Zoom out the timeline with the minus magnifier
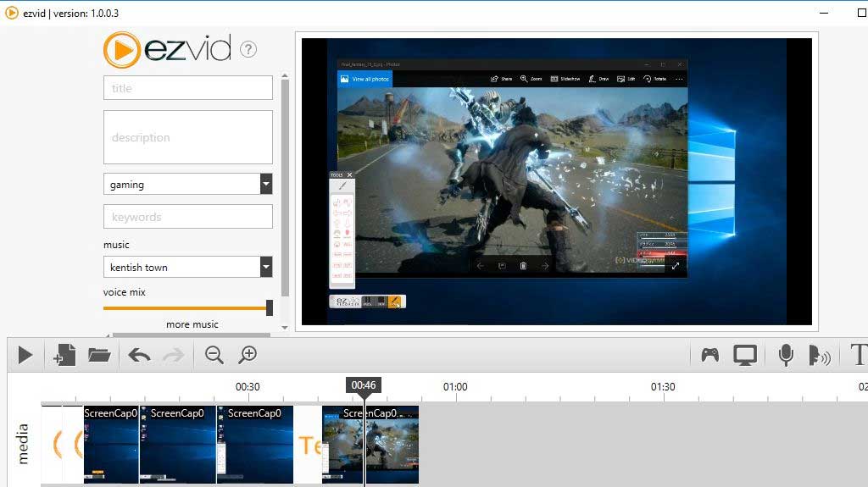868x487 pixels. click(x=214, y=355)
